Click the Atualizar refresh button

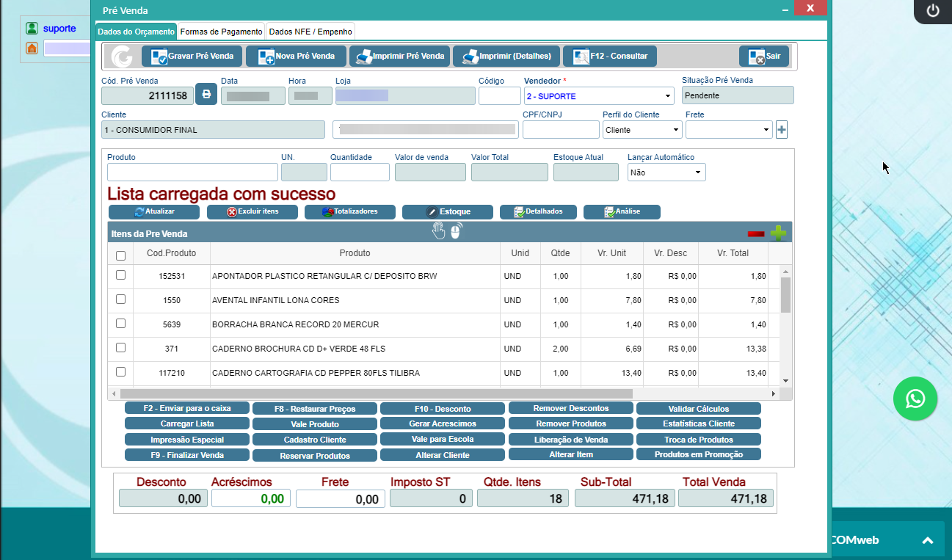pyautogui.click(x=154, y=212)
